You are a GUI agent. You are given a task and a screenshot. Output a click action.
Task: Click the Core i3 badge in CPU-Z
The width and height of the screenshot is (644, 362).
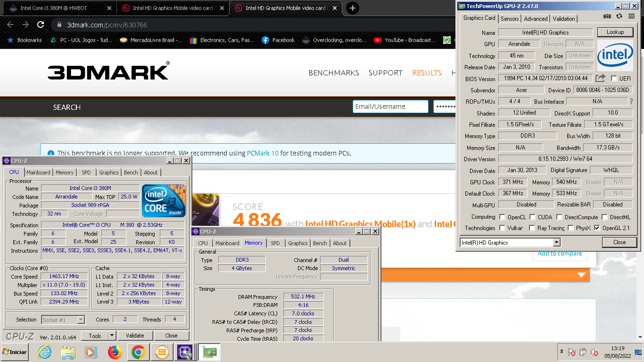(164, 201)
